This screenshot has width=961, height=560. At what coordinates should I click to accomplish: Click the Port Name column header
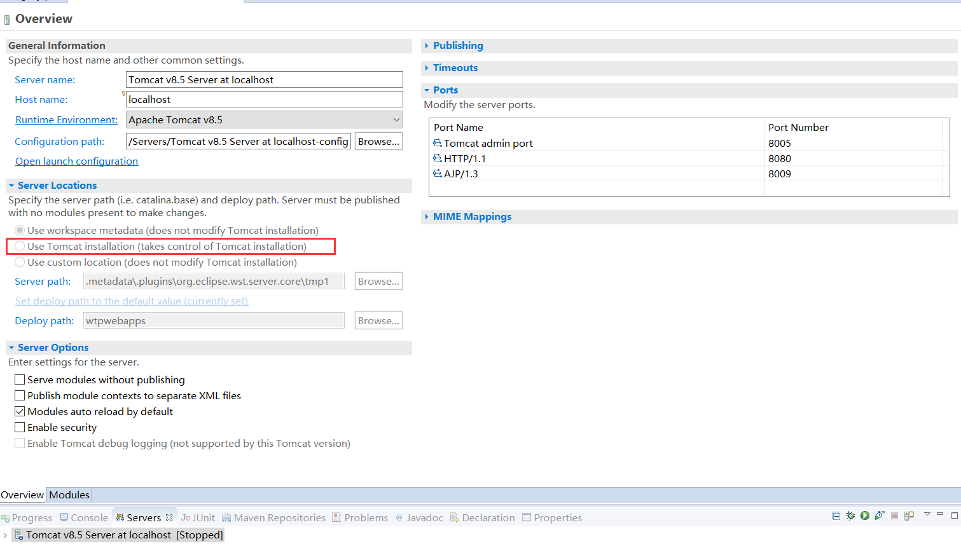click(x=459, y=127)
